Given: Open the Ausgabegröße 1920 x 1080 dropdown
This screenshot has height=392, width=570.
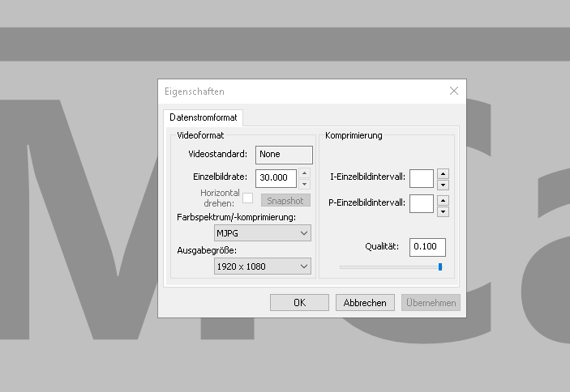Looking at the screenshot, I should pos(263,266).
